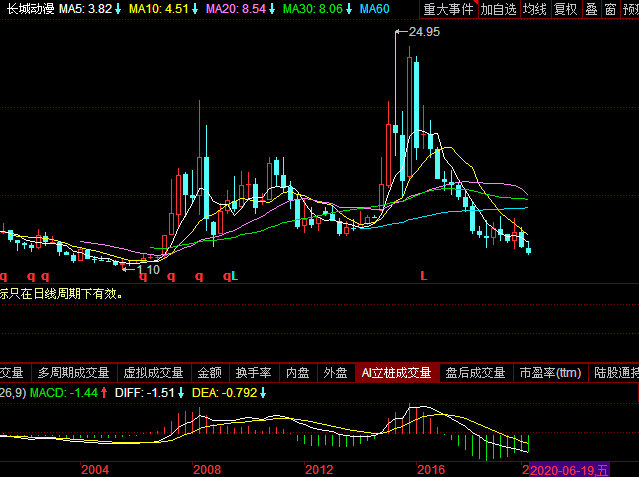This screenshot has width=639, height=477.
Task: Click the 长城动漫 stock name
Action: [30, 9]
